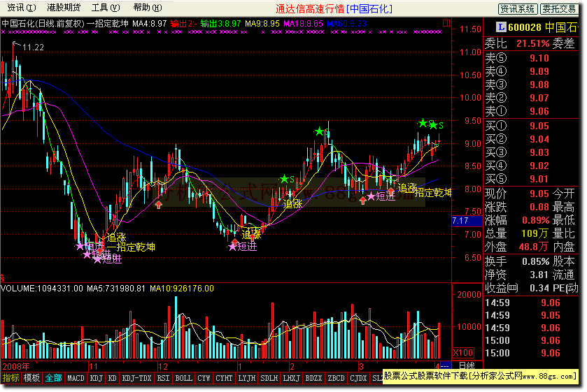Screen dimensions: 587x392
Task: Click the green star S signal at the February peak
Action: click(319, 131)
